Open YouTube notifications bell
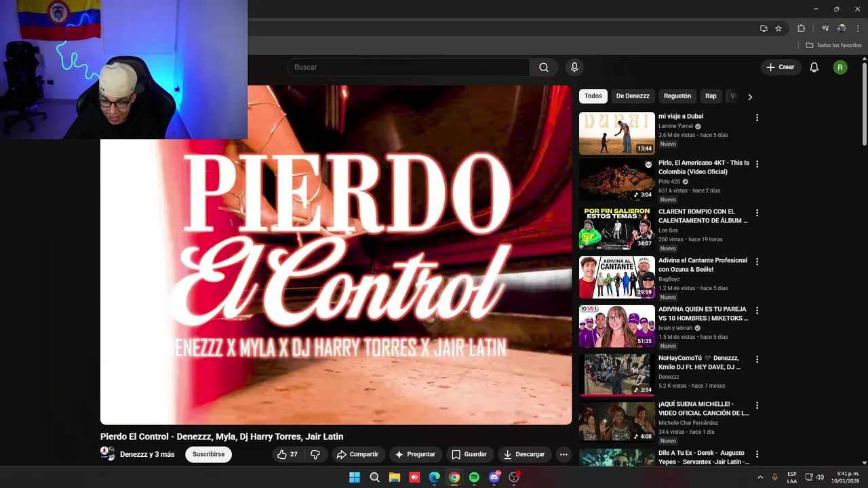The height and width of the screenshot is (488, 868). pos(814,67)
